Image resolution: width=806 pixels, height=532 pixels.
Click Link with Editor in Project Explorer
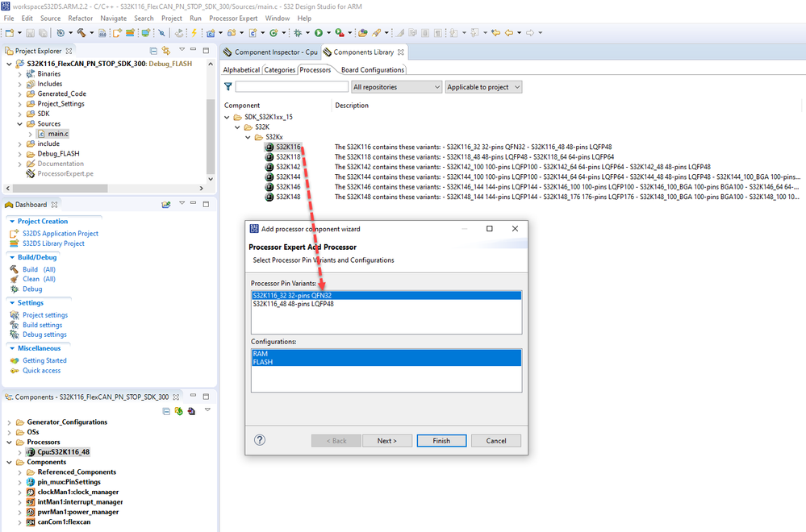(165, 50)
